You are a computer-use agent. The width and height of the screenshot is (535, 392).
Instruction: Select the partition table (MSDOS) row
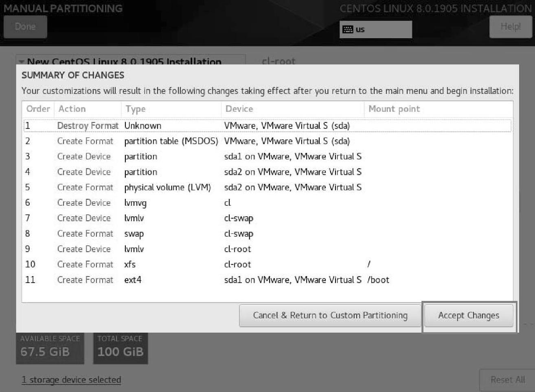click(x=267, y=141)
